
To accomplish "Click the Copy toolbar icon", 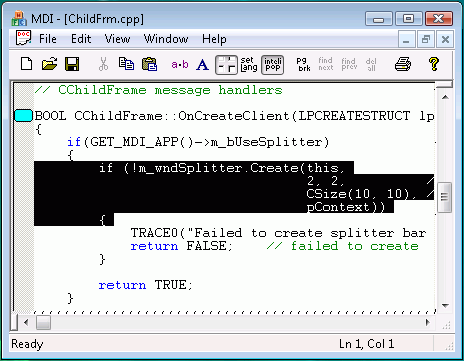I will click(x=126, y=64).
